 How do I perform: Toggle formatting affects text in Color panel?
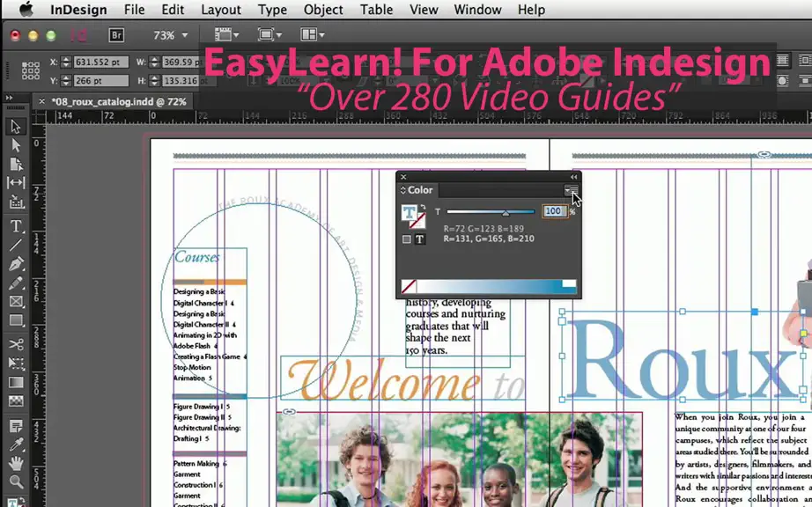(419, 239)
